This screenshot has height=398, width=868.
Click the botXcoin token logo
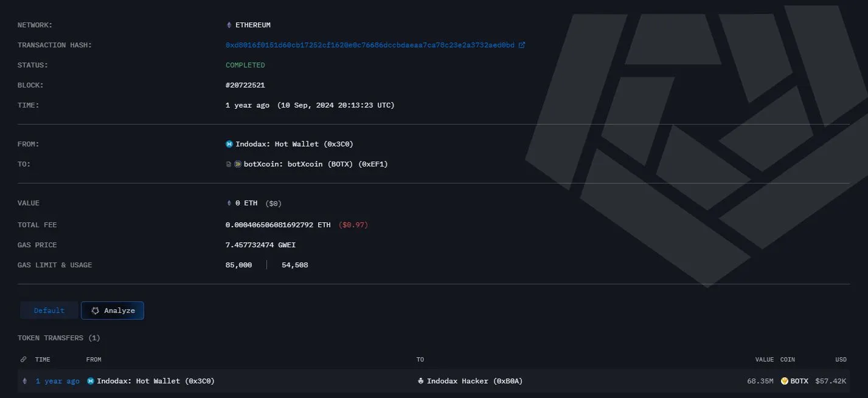click(x=237, y=163)
